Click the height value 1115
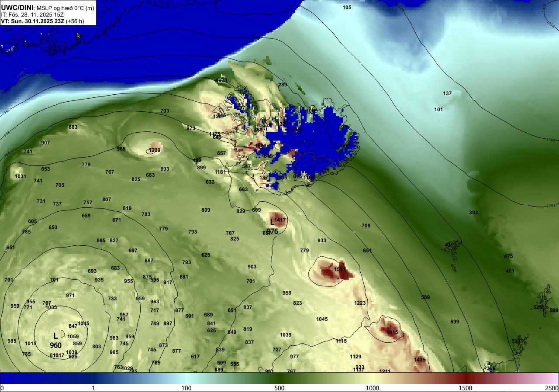 tap(341, 341)
